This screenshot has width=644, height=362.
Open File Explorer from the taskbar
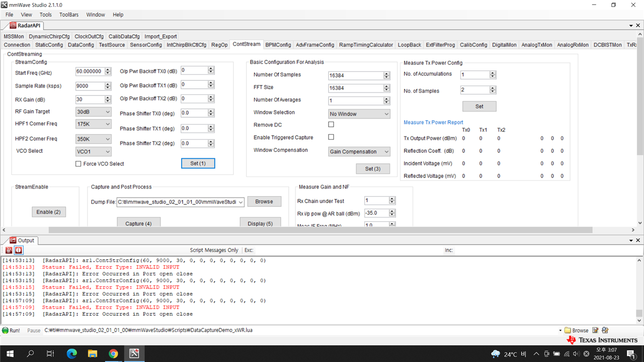[92, 354]
